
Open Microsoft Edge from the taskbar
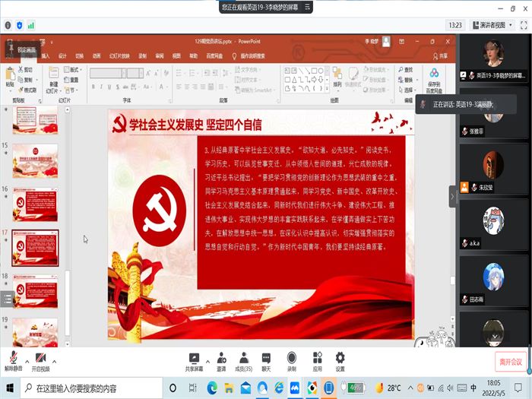212,388
